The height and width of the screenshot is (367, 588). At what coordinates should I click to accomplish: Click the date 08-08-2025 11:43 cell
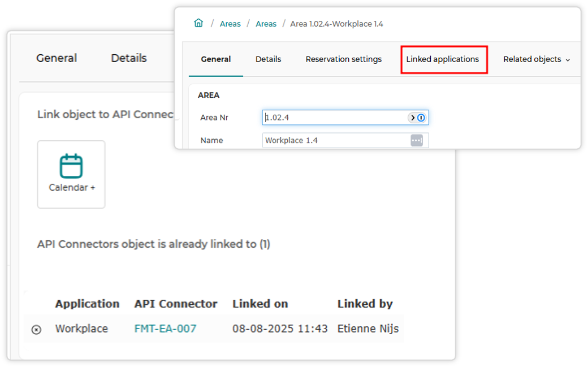point(280,329)
